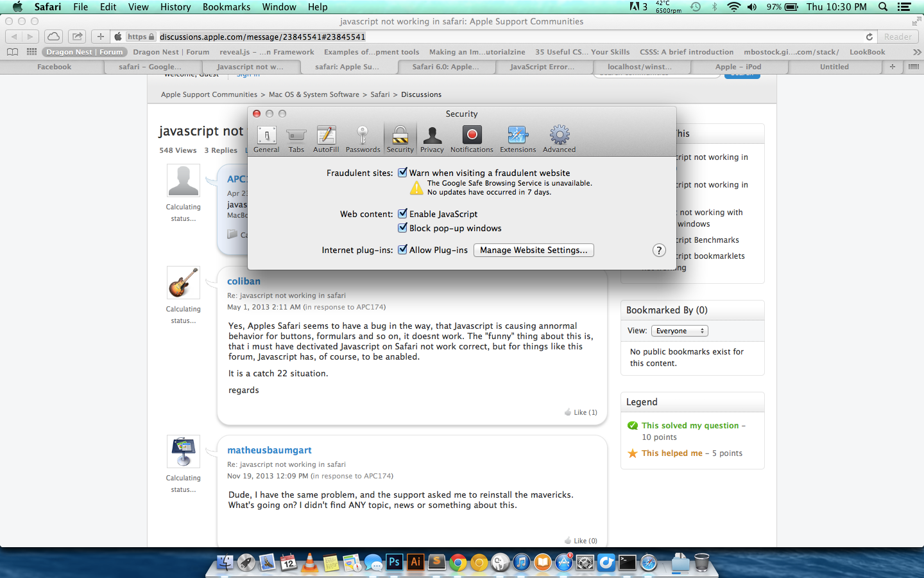The height and width of the screenshot is (578, 924).
Task: Toggle the Enable JavaScript checkbox
Action: point(402,213)
